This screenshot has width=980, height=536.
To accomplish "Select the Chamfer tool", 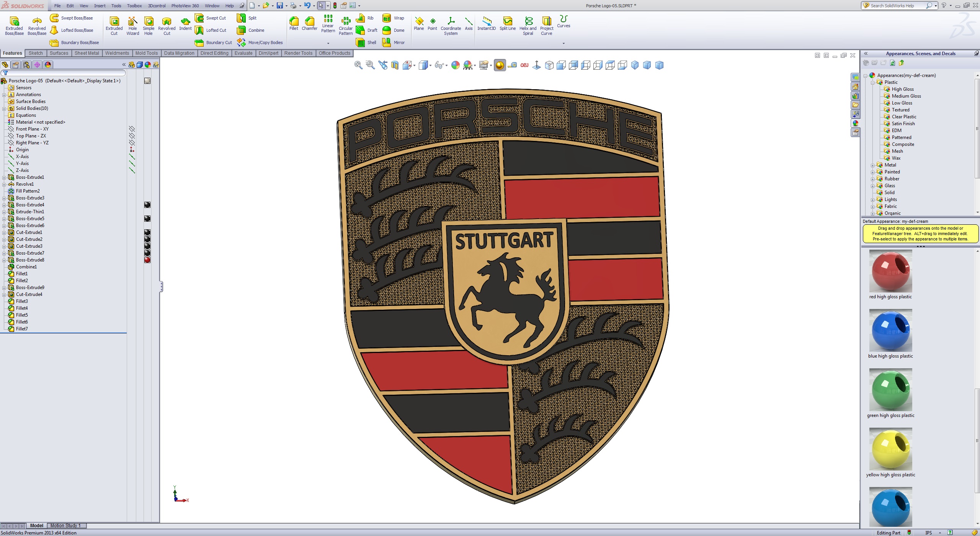I will click(309, 23).
